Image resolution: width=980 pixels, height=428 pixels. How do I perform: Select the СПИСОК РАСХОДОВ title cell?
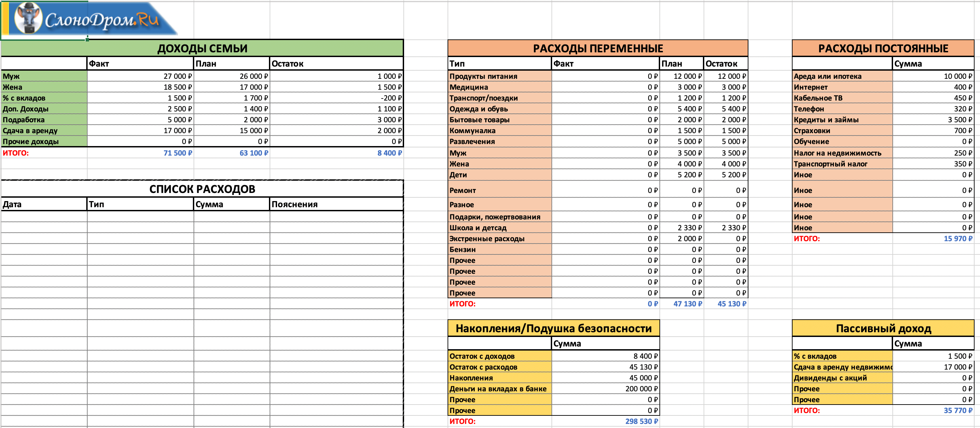pyautogui.click(x=202, y=189)
